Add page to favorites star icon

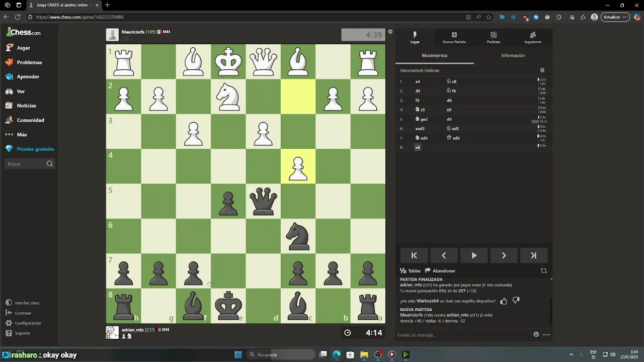click(489, 17)
